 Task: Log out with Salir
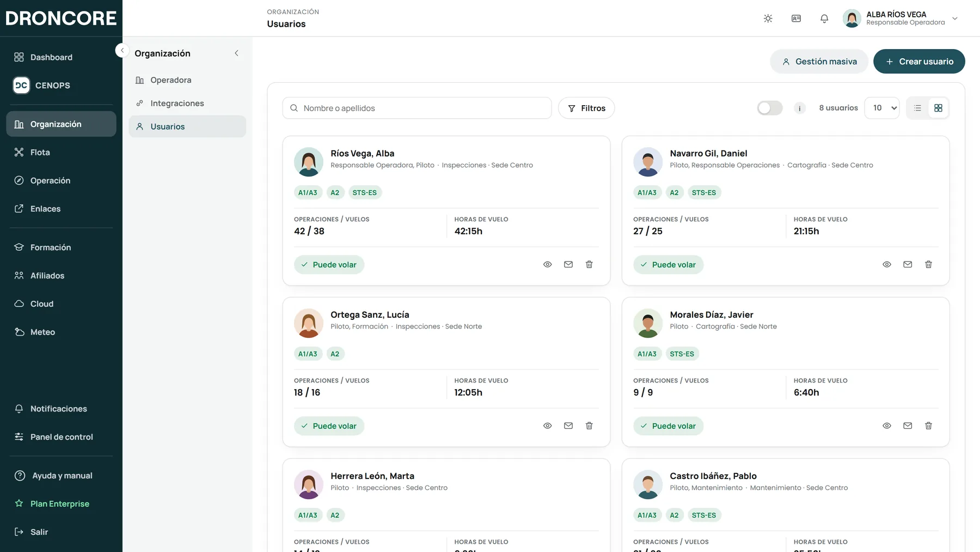(61, 532)
